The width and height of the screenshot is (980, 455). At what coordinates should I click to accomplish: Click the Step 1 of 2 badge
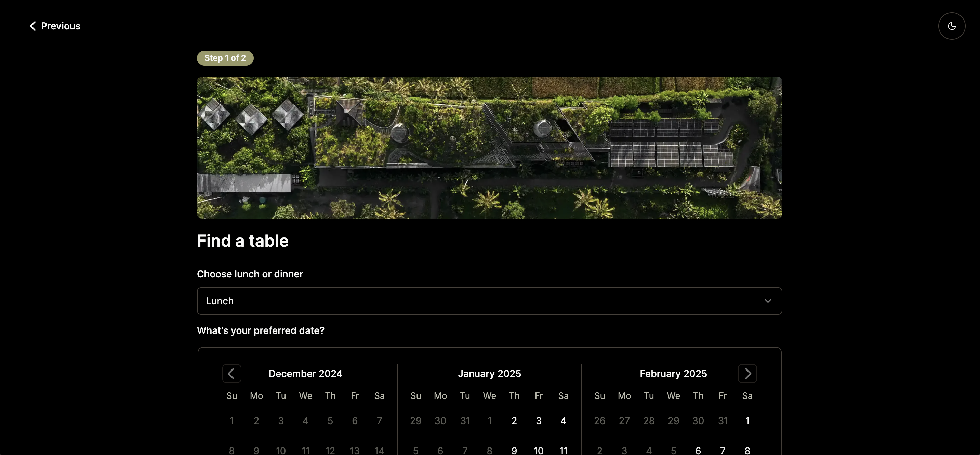[x=225, y=58]
